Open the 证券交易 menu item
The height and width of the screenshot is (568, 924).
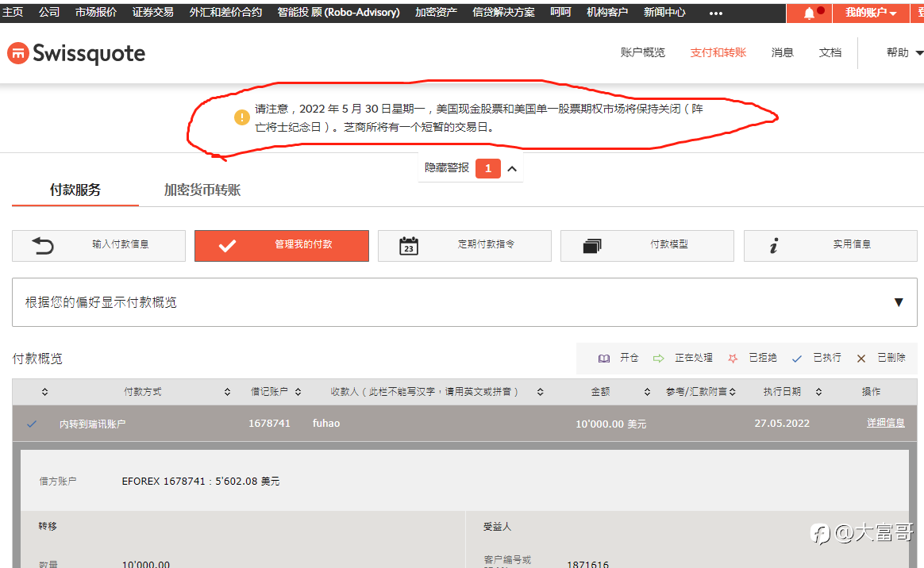[152, 12]
